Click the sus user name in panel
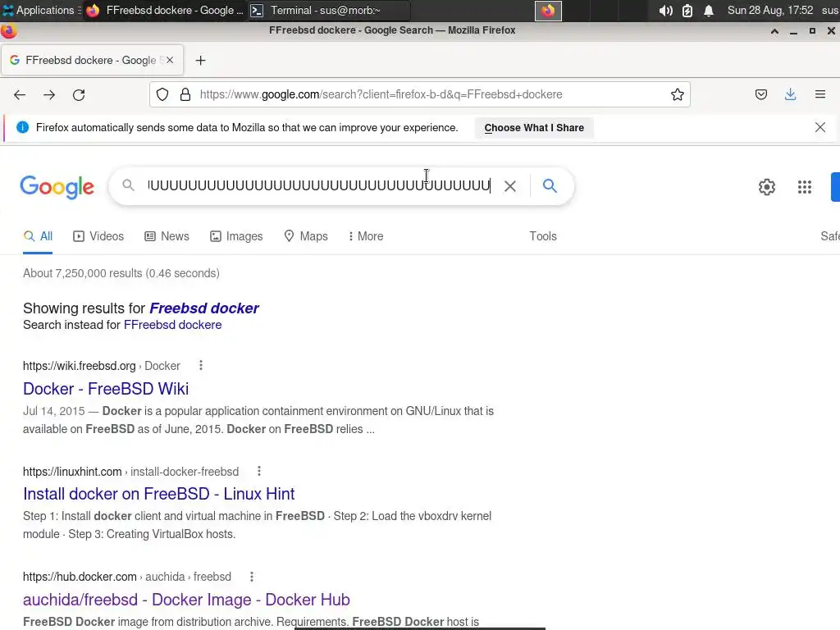Image resolution: width=840 pixels, height=630 pixels. (830, 10)
